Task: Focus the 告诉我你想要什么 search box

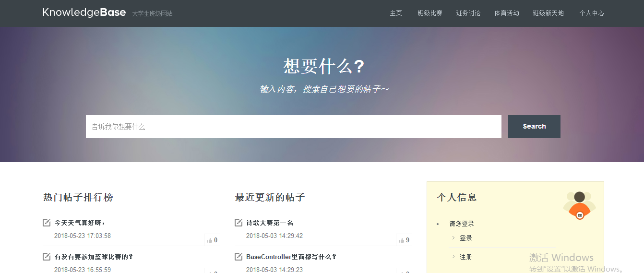Action: pyautogui.click(x=294, y=127)
